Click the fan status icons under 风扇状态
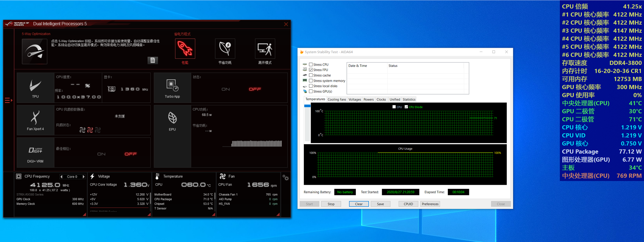Viewport: 644px width, 242px height. pyautogui.click(x=90, y=130)
